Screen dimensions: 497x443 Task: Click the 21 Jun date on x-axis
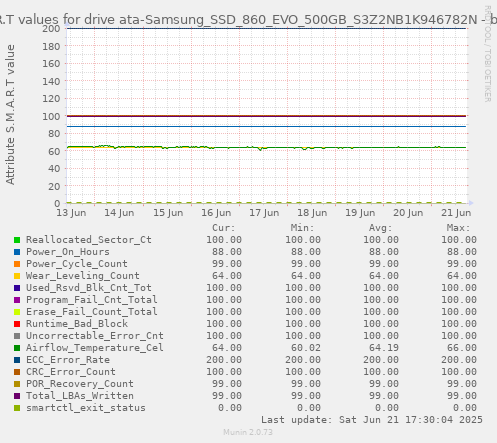click(x=456, y=213)
